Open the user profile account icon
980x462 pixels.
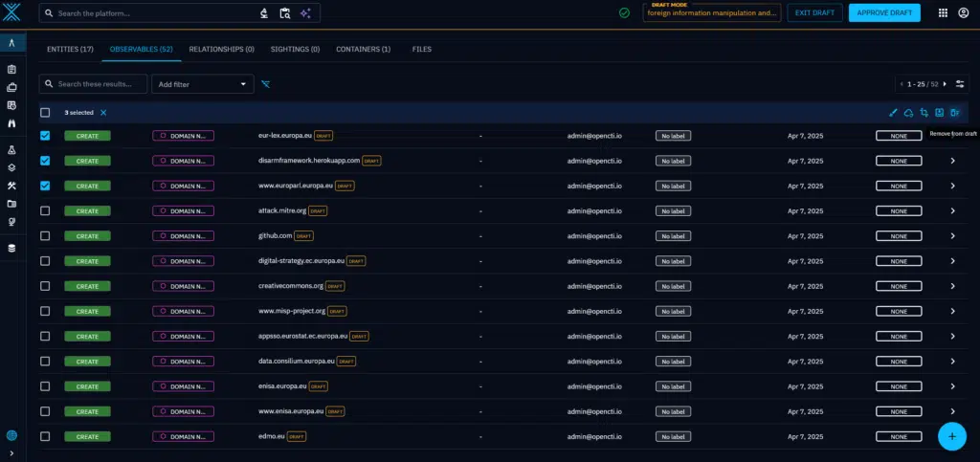pyautogui.click(x=963, y=13)
